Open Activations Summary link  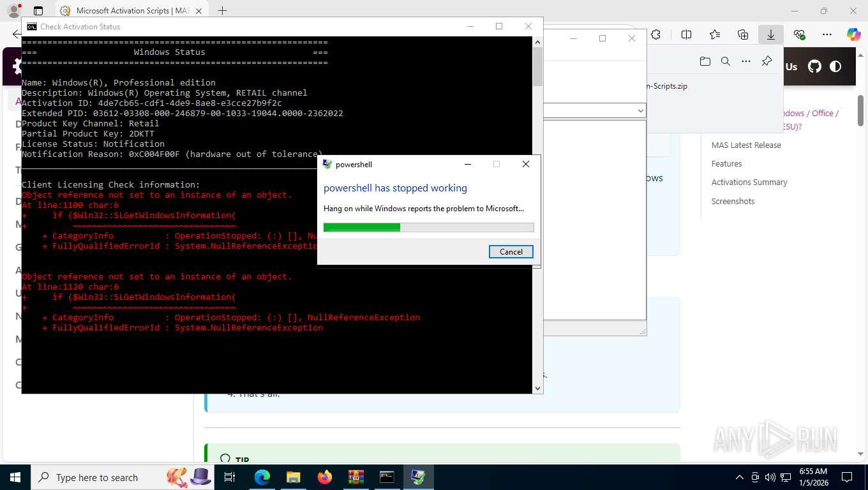coord(749,182)
